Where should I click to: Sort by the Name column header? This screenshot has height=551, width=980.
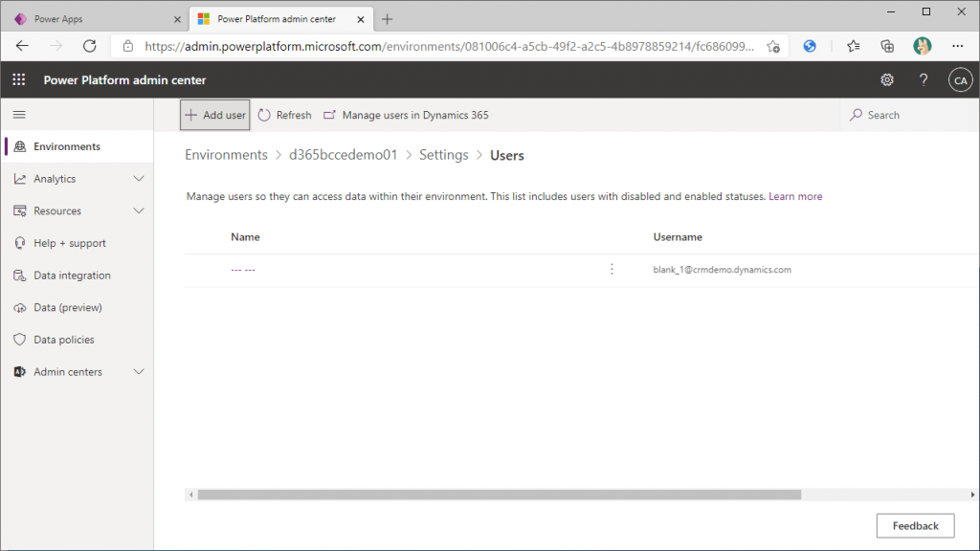point(245,237)
